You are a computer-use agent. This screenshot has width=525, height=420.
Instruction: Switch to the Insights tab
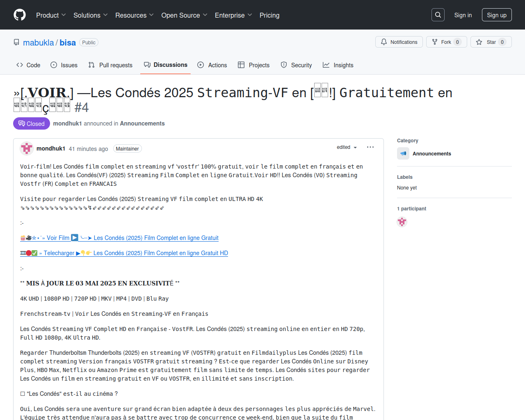click(338, 65)
